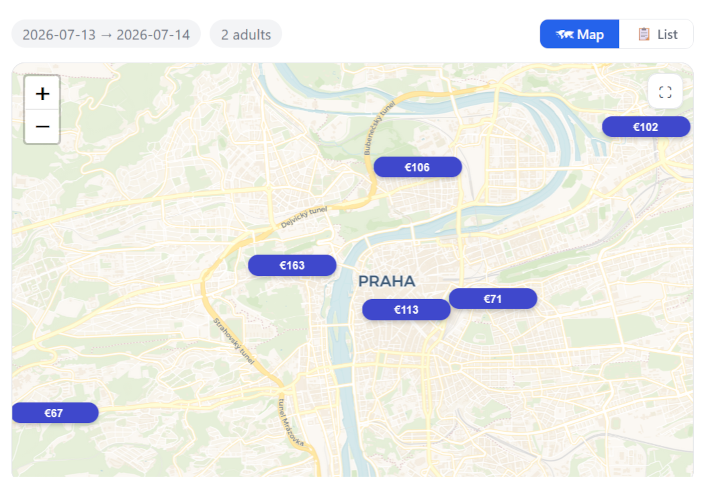Screen dimensions: 706x495
Task: Switch to the List view tab
Action: [657, 34]
